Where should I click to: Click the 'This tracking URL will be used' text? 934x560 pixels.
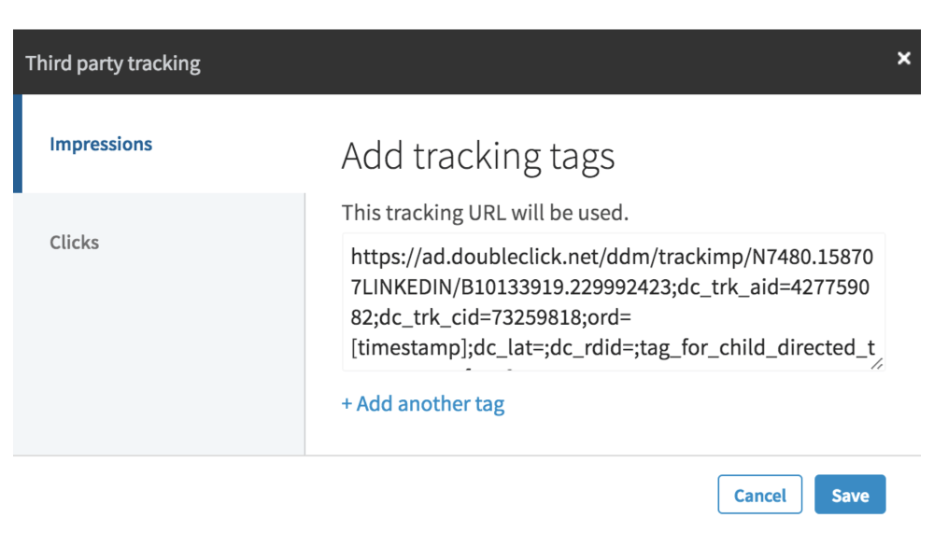coord(486,213)
